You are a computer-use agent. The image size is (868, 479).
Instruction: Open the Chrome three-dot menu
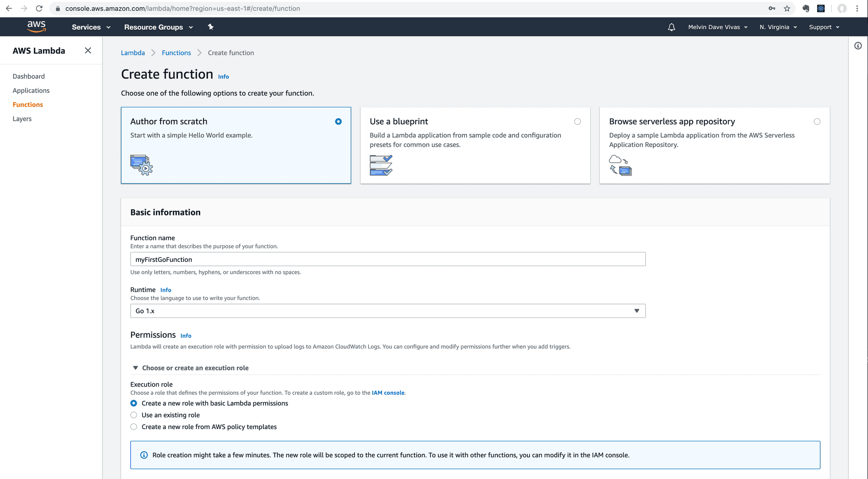click(857, 8)
